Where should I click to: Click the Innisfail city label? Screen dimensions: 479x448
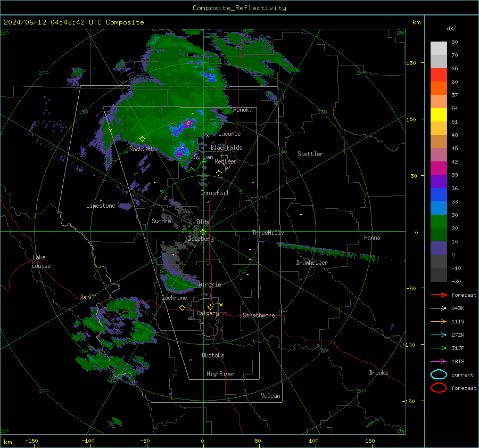(x=214, y=193)
